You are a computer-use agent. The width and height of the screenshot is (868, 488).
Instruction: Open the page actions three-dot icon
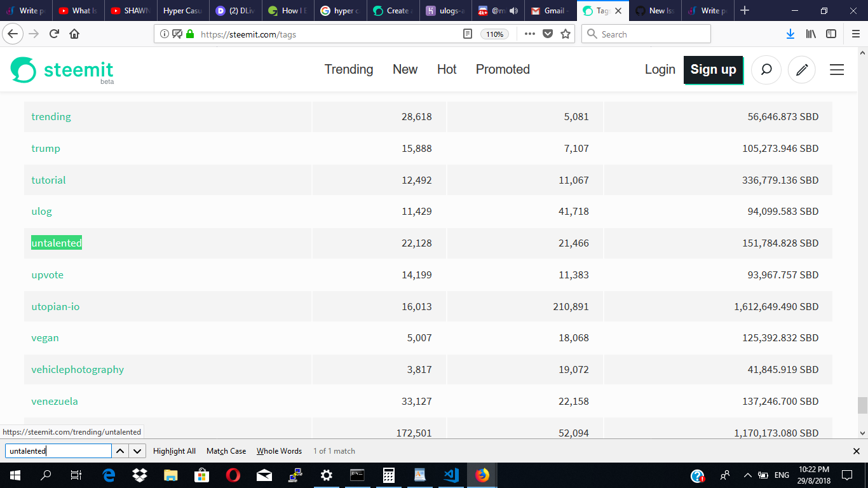click(x=530, y=34)
